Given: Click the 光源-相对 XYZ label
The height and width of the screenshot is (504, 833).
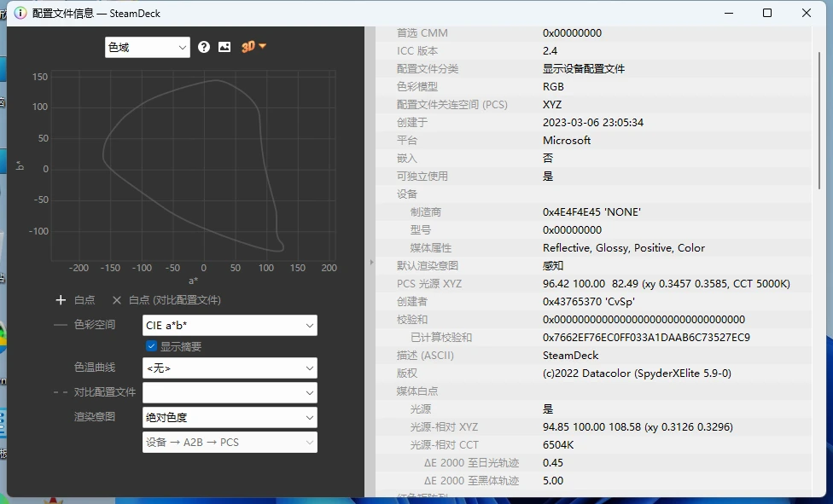Looking at the screenshot, I should [444, 427].
